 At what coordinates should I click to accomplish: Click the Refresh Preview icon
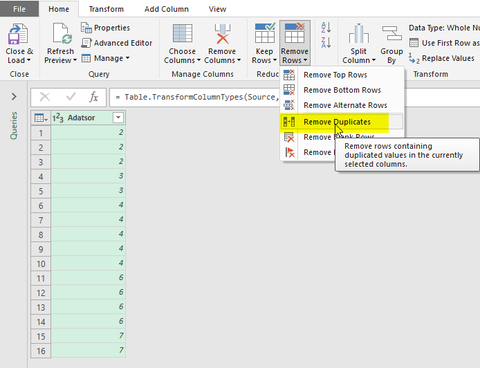[62, 34]
